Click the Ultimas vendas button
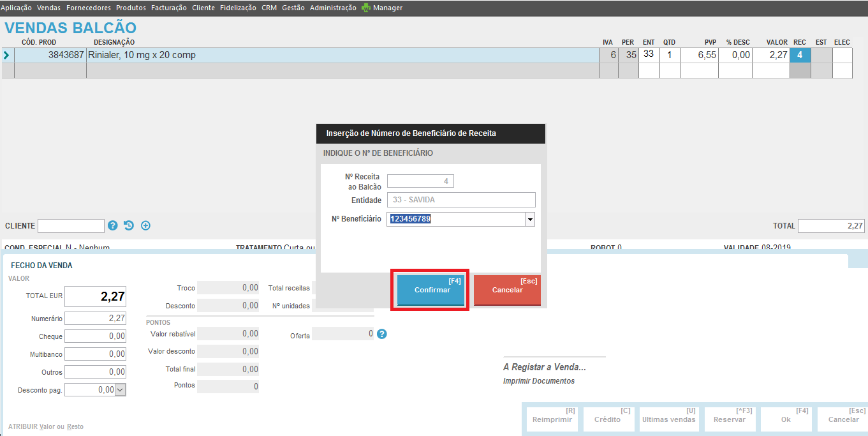The height and width of the screenshot is (436, 868). coord(668,419)
